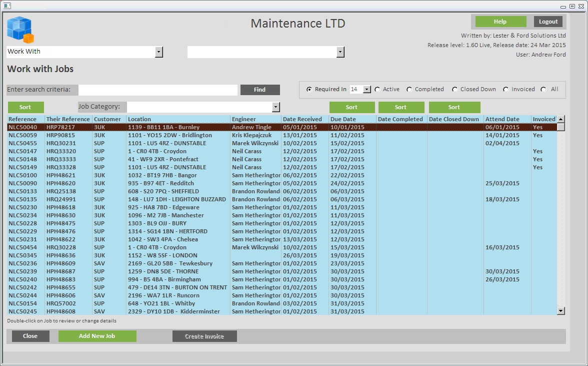
Task: Click location 935 - B97 4ET - Redditch
Action: click(161, 183)
